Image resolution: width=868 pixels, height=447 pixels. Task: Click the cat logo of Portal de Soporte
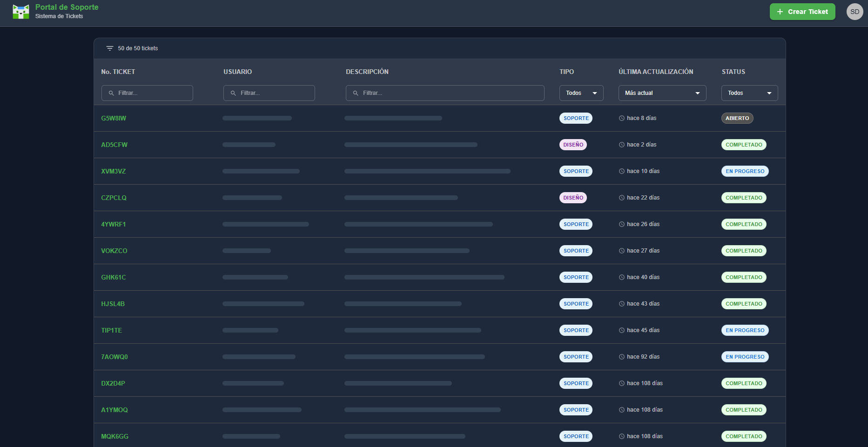click(x=21, y=12)
